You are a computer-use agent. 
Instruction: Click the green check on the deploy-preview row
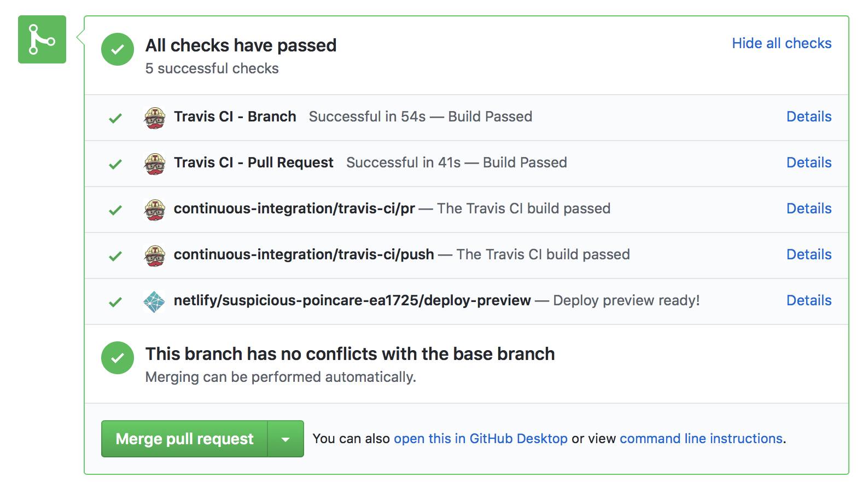(x=115, y=300)
